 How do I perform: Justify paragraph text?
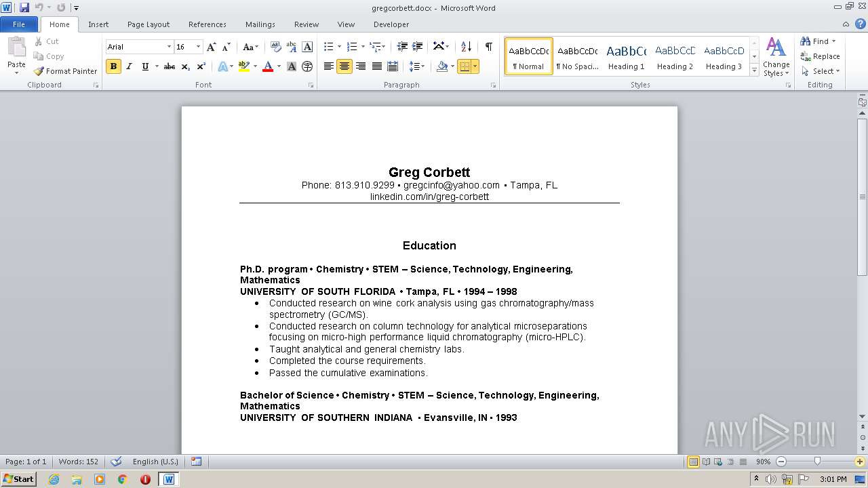coord(376,66)
